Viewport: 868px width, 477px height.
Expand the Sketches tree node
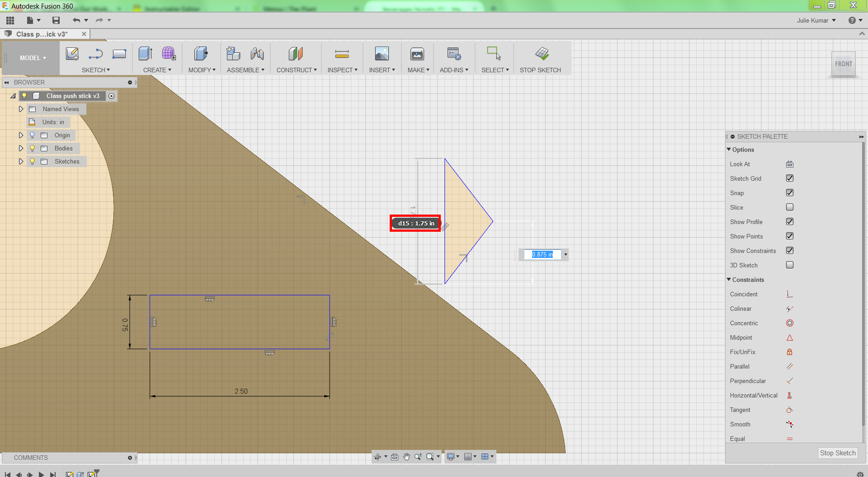point(21,161)
